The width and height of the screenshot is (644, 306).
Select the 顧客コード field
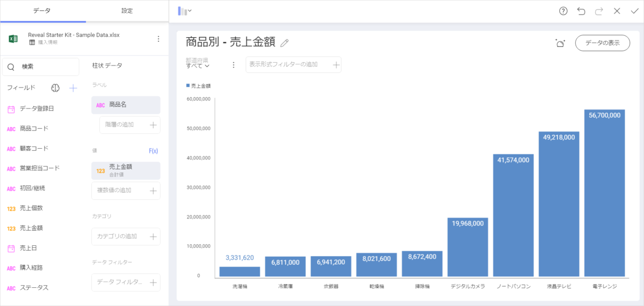28,148
